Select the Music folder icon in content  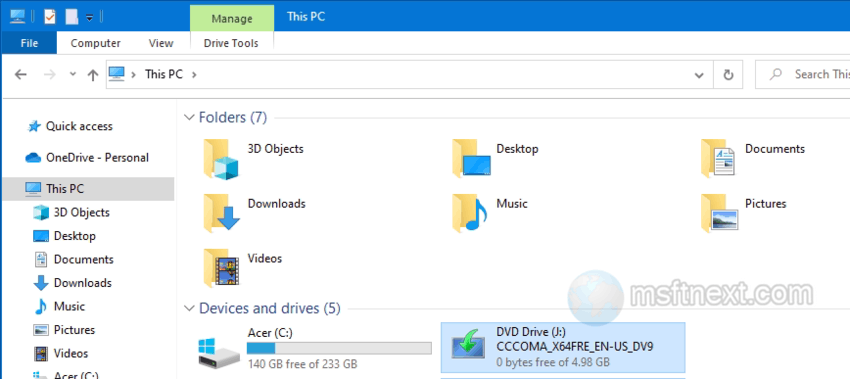[x=469, y=214]
